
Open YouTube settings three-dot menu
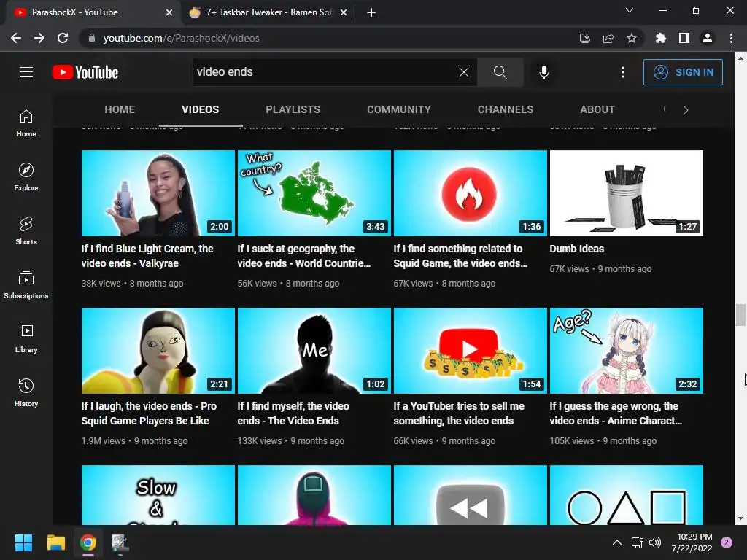click(x=623, y=72)
